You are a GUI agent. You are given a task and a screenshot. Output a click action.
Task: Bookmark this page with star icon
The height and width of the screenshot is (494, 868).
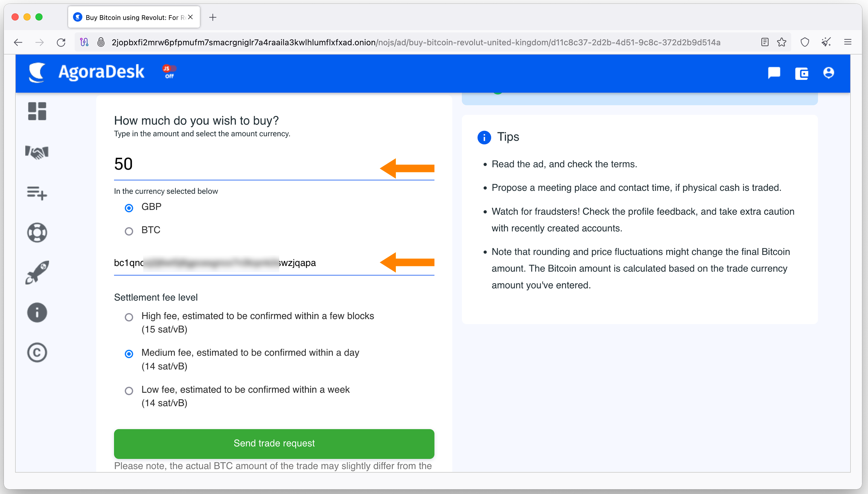(782, 42)
